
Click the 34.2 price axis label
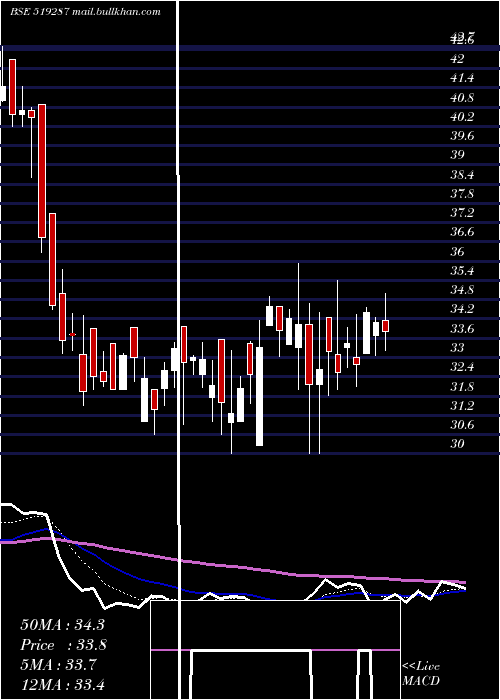[462, 309]
